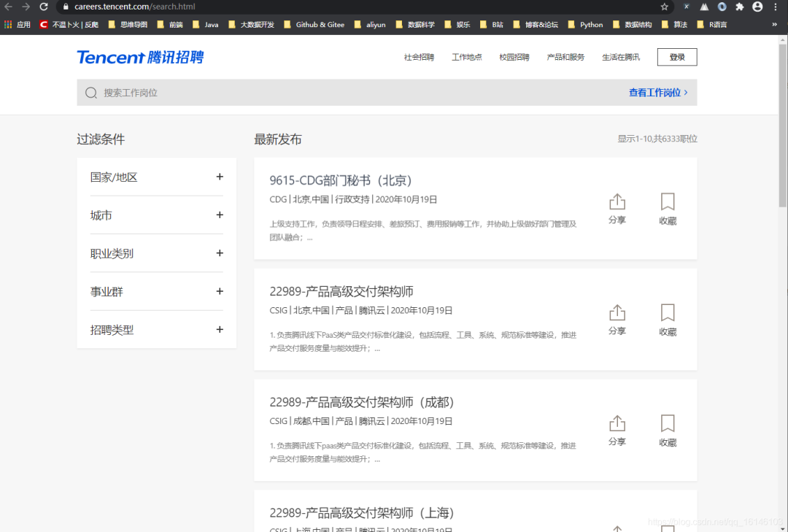Click the browser forward arrow

click(x=26, y=7)
